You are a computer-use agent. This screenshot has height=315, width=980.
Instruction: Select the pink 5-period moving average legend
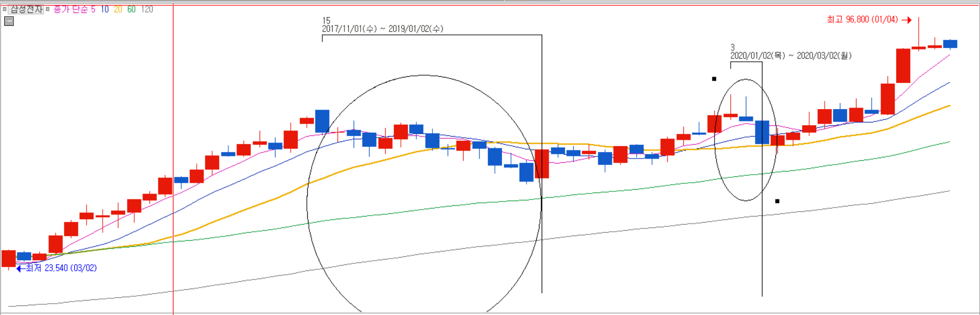tap(93, 9)
